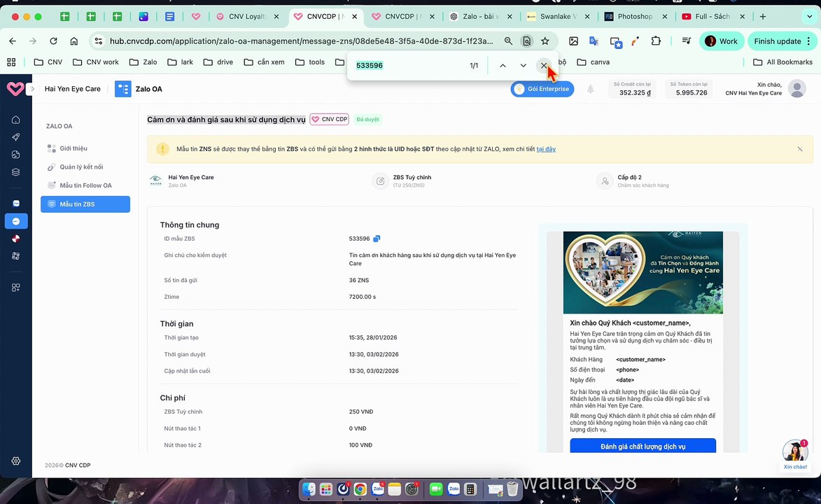Open Mẫu tin Follow OA menu item
The width and height of the screenshot is (821, 504).
pyautogui.click(x=85, y=185)
